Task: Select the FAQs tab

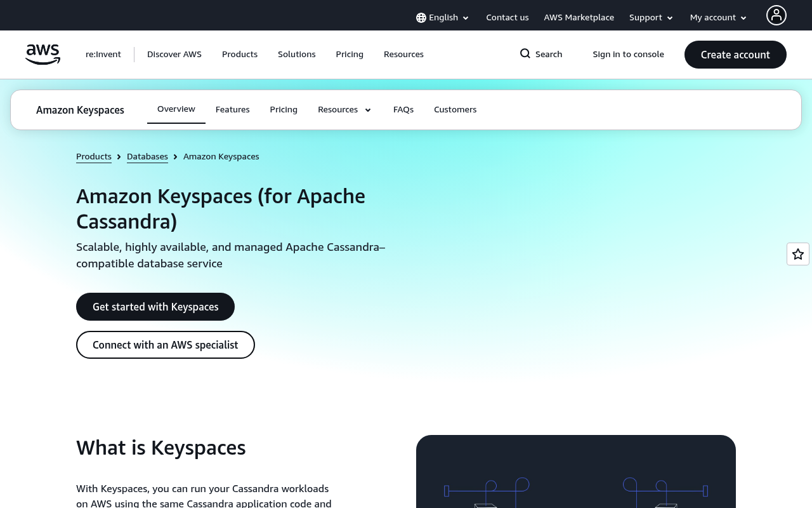Action: coord(403,110)
